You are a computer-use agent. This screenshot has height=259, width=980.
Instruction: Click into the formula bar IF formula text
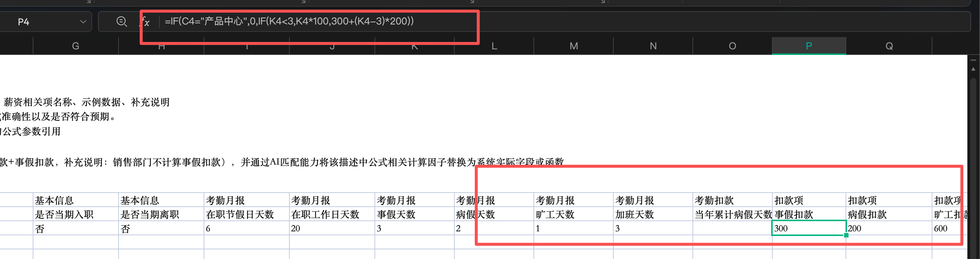289,21
